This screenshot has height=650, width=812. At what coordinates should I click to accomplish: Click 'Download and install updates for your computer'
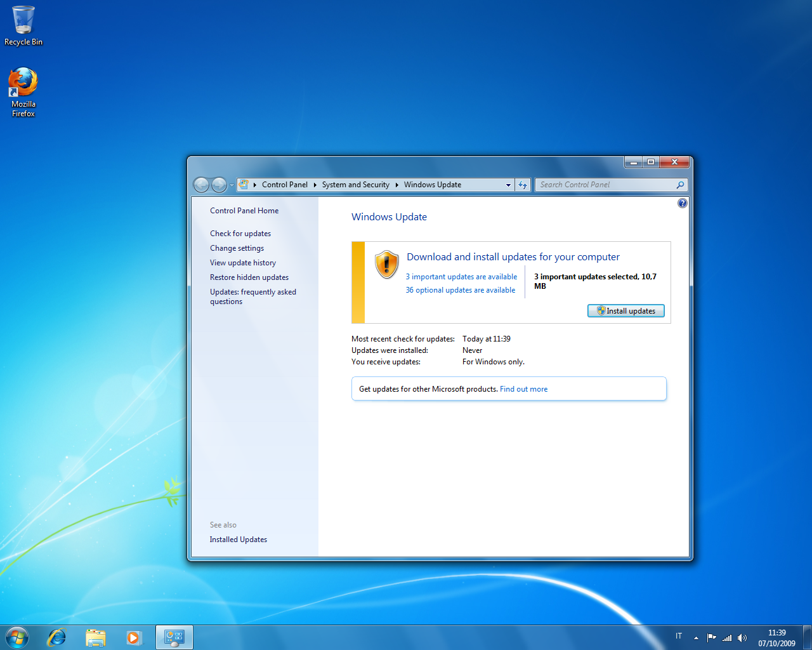click(513, 256)
